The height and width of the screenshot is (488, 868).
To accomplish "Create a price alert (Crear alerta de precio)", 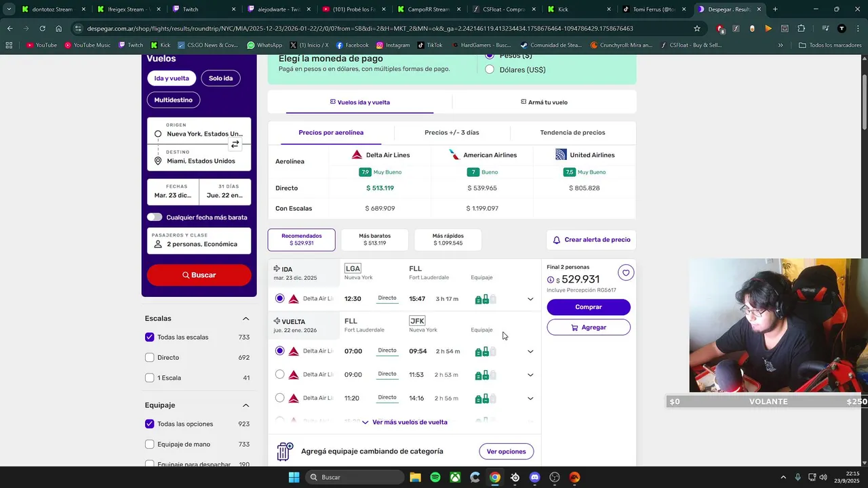I will click(591, 240).
